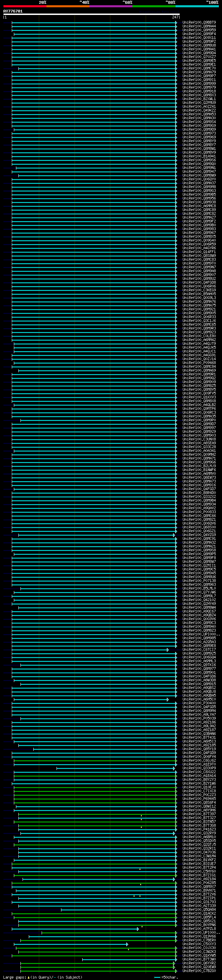Image resolution: width=222 pixels, height=980 pixels.
Task: Select hit label UniRef100_B7T431
Action: point(199,738)
